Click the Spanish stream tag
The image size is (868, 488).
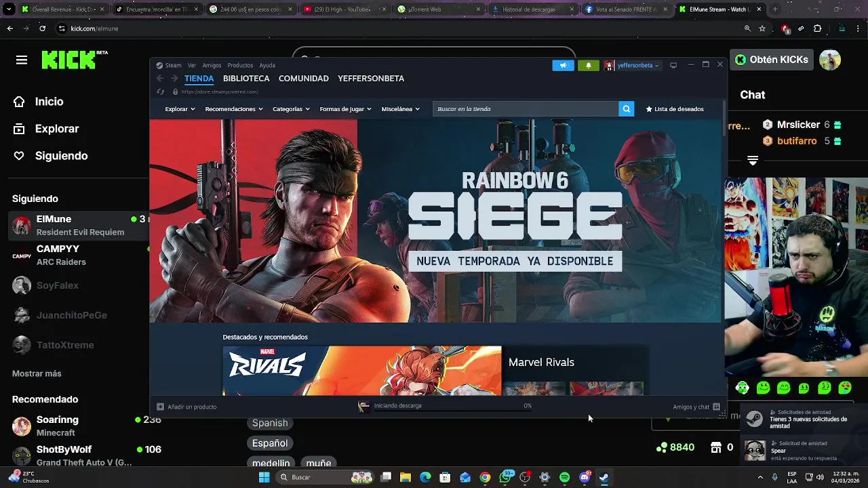click(x=270, y=423)
